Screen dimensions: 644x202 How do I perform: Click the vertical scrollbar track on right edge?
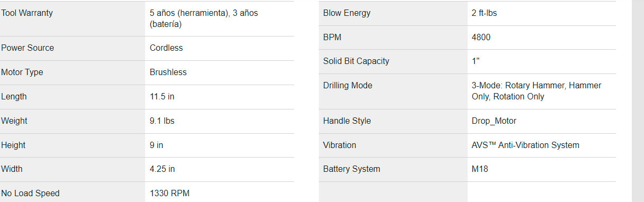pos(638,101)
